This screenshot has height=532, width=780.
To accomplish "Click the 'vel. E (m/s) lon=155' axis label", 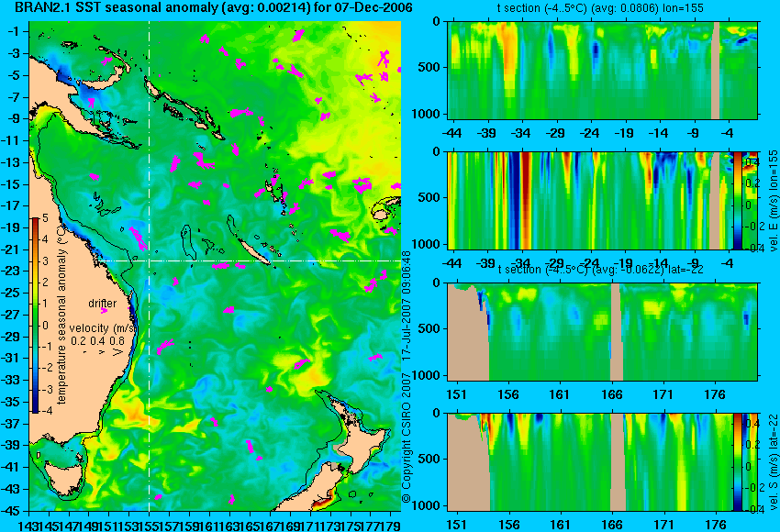I will [x=773, y=200].
